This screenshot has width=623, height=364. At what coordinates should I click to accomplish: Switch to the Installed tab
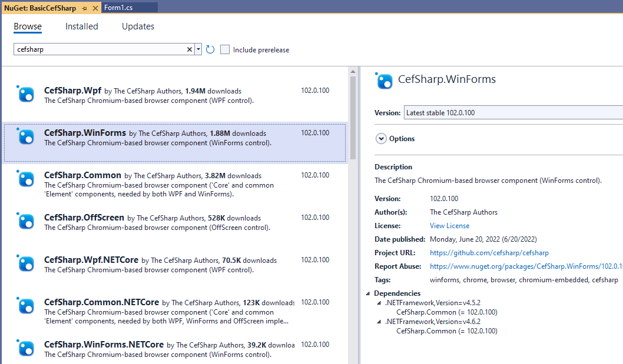(82, 26)
